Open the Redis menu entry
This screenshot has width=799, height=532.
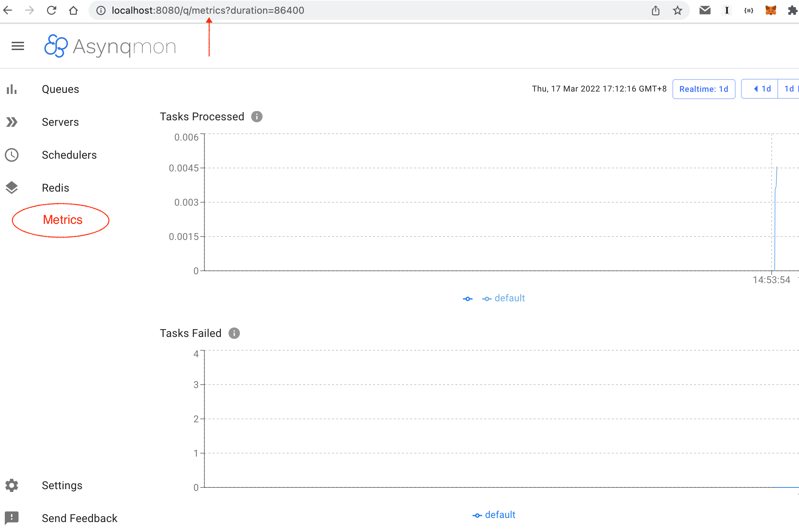click(x=55, y=188)
